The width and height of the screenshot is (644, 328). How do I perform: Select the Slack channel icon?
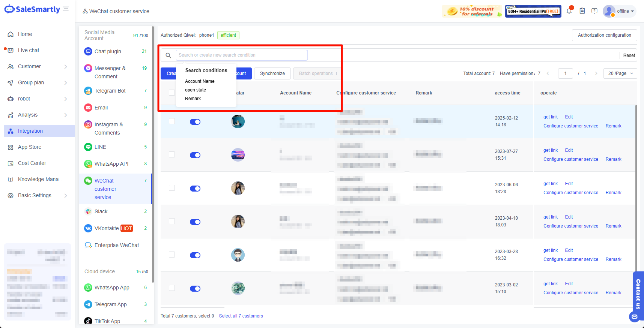pos(88,211)
